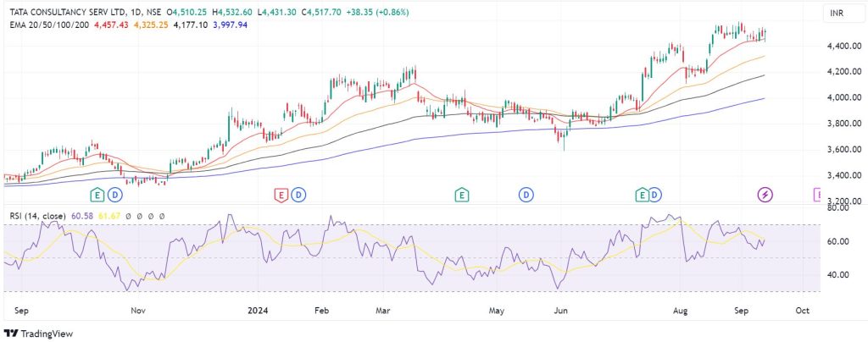Click the Aug label on time axis

681,311
